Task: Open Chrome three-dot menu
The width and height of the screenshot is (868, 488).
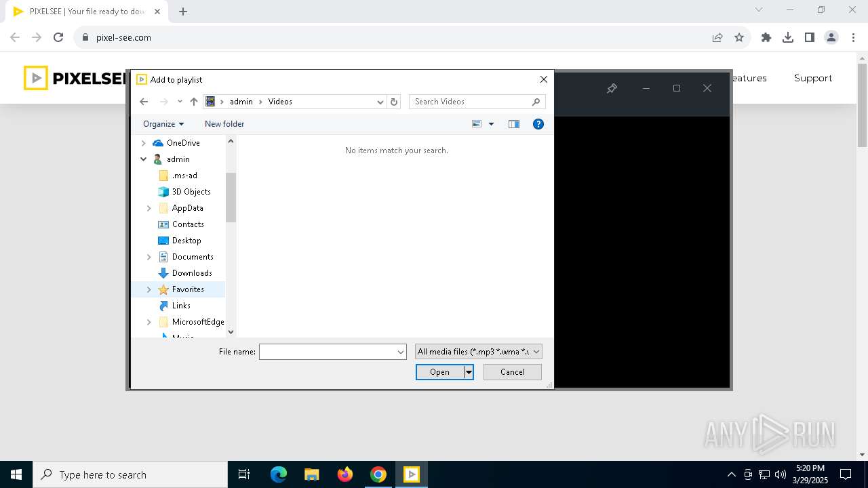Action: point(853,37)
